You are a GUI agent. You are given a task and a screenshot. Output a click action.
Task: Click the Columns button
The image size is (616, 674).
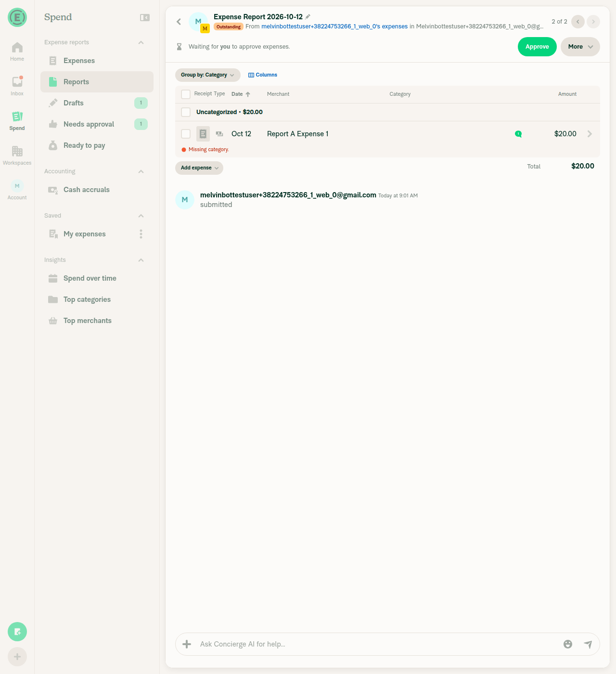coord(263,75)
